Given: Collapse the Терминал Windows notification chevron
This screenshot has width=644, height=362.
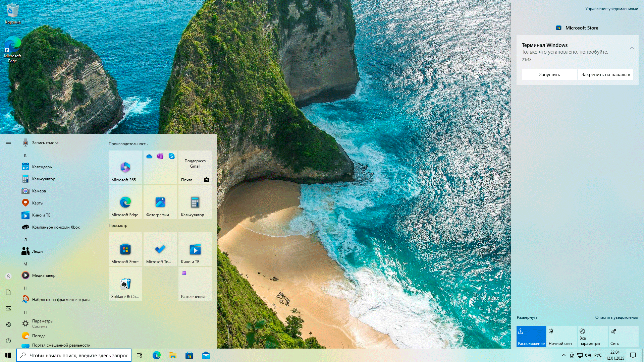Looking at the screenshot, I should 632,48.
